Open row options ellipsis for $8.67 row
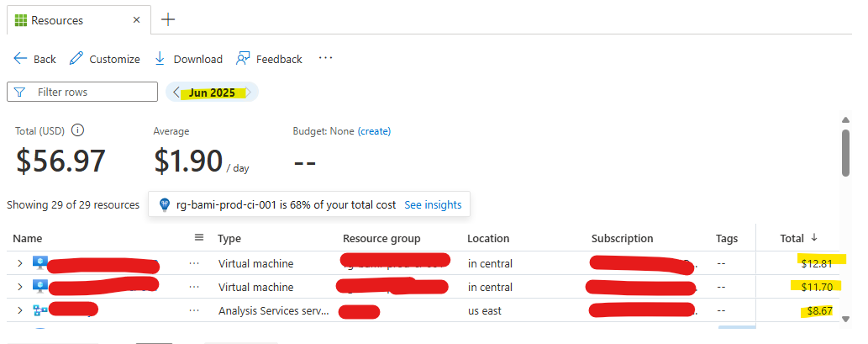This screenshot has width=868, height=344. pyautogui.click(x=194, y=310)
